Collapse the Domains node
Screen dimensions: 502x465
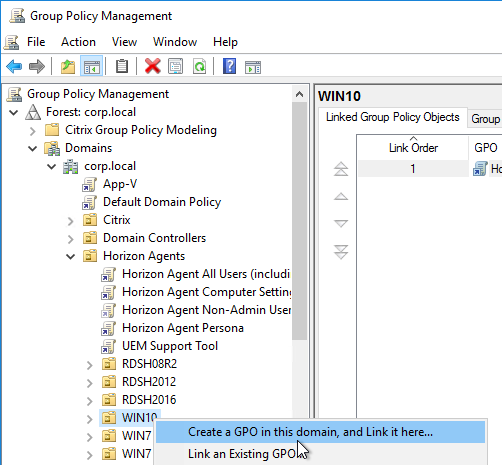click(x=32, y=148)
